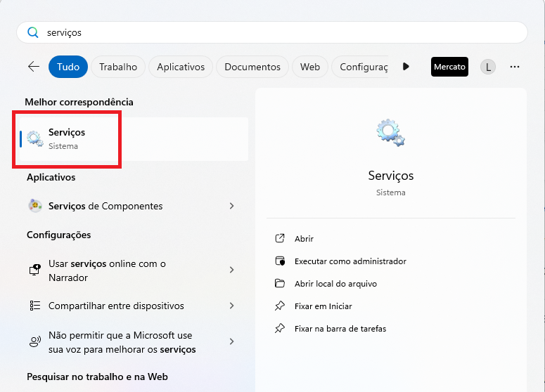Image resolution: width=545 pixels, height=392 pixels.
Task: Choose Fixar em Iniciar
Action: pos(323,306)
